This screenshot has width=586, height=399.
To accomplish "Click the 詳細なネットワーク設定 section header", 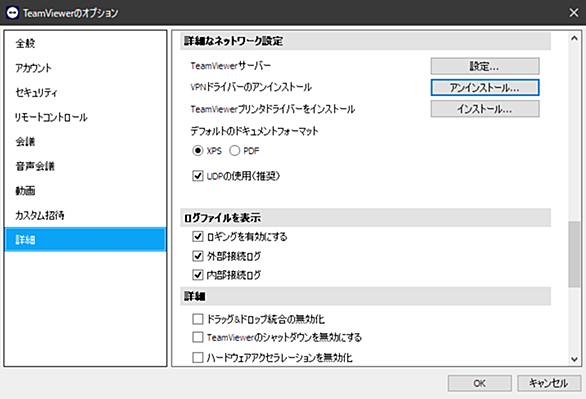I will click(366, 41).
